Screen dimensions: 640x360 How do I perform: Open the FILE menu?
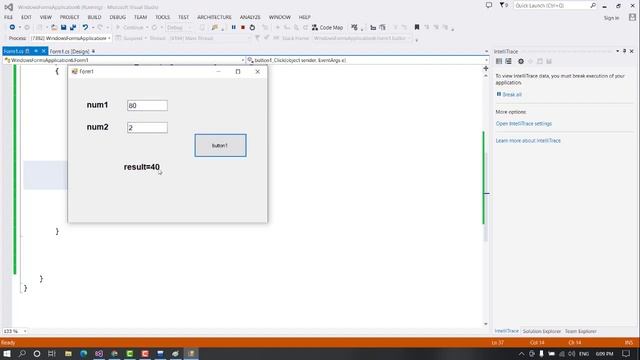coord(8,17)
